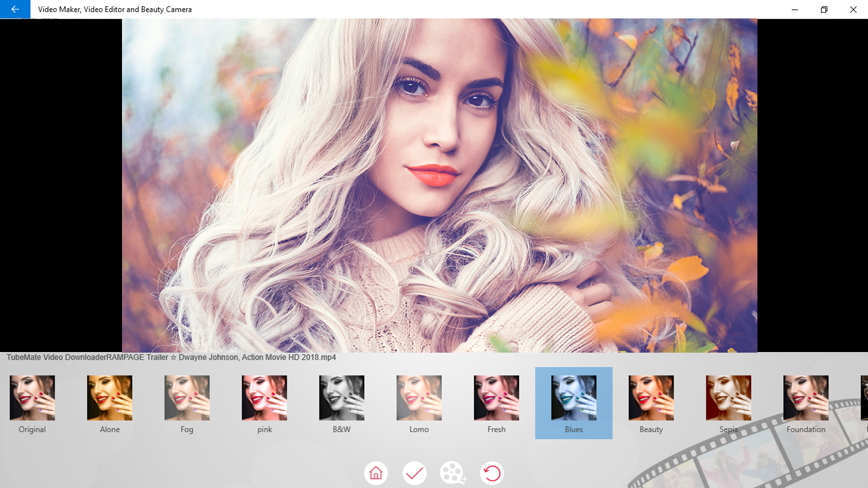Confirm the filter with the checkmark icon
This screenshot has width=868, height=488.
[414, 473]
